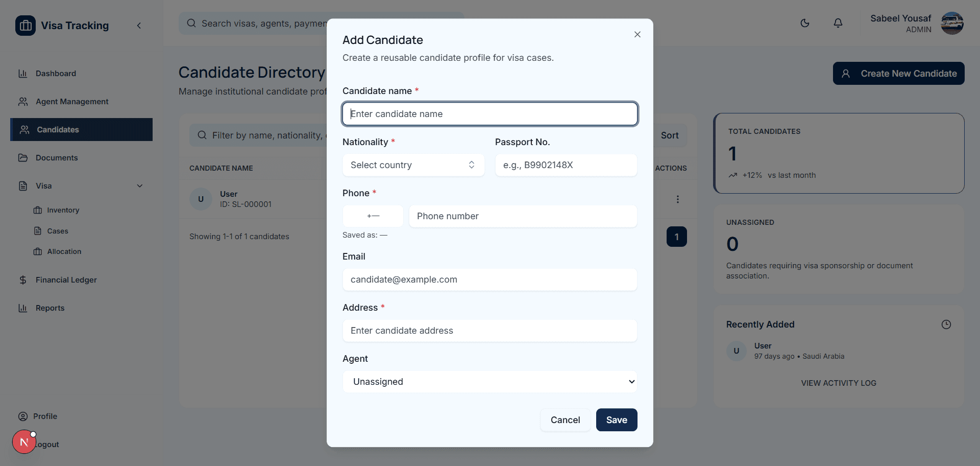Viewport: 980px width, 466px height.
Task: Open the Dashboard page
Action: [82, 74]
